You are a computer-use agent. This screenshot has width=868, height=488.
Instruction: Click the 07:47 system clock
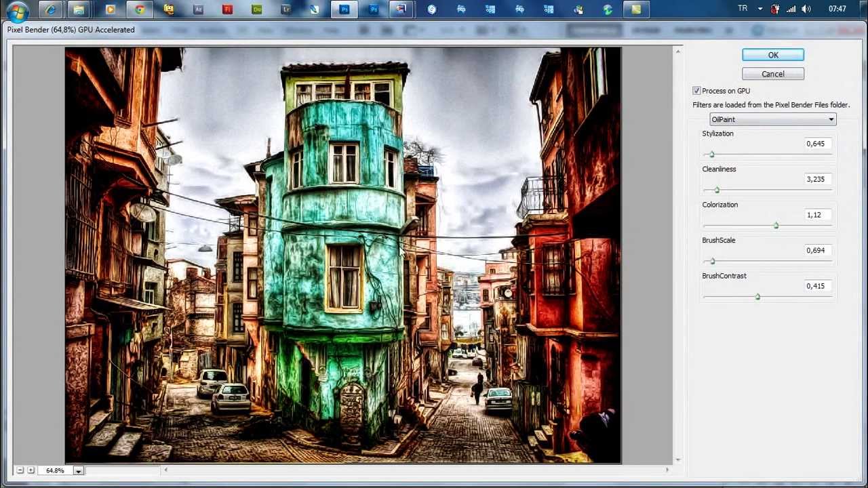point(837,9)
